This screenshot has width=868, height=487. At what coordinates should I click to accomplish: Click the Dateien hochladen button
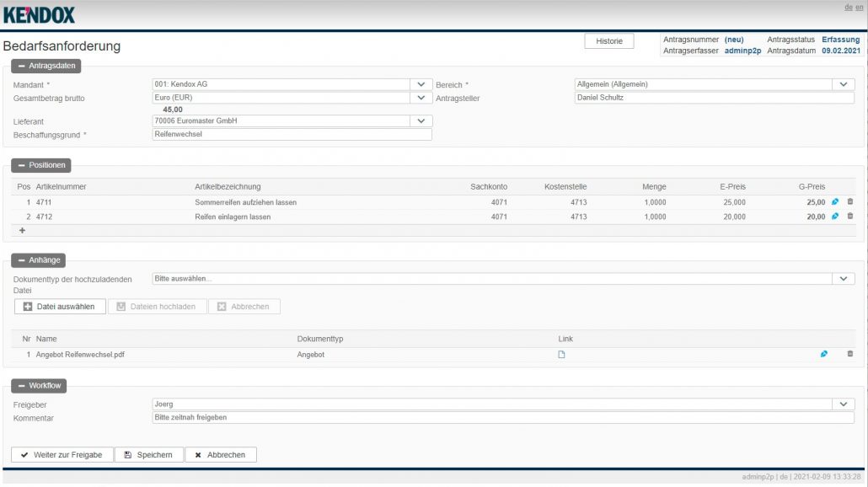click(158, 307)
